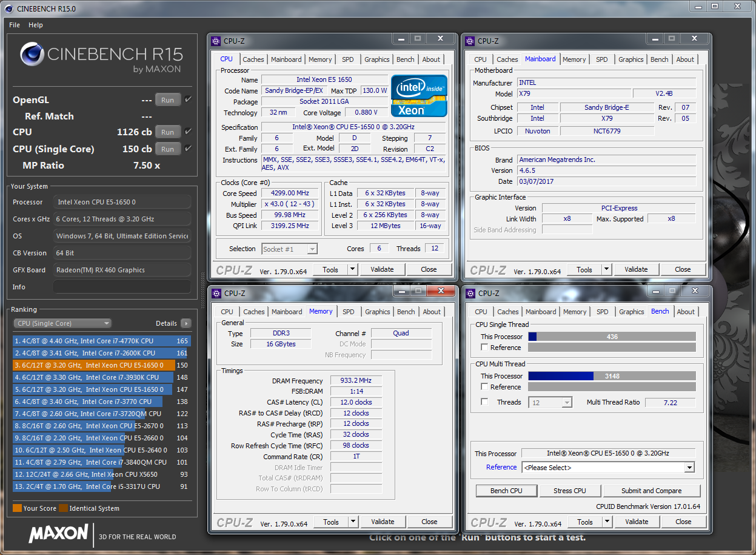
Task: Click the DRAM Frequency value 933.2 MHz
Action: pyautogui.click(x=356, y=381)
